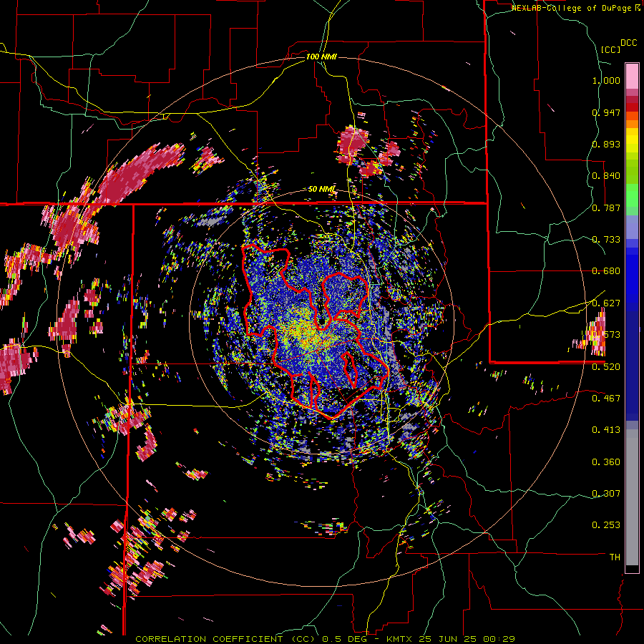This screenshot has width=644, height=644.
Task: Click the [CC] units label
Action: (610, 49)
